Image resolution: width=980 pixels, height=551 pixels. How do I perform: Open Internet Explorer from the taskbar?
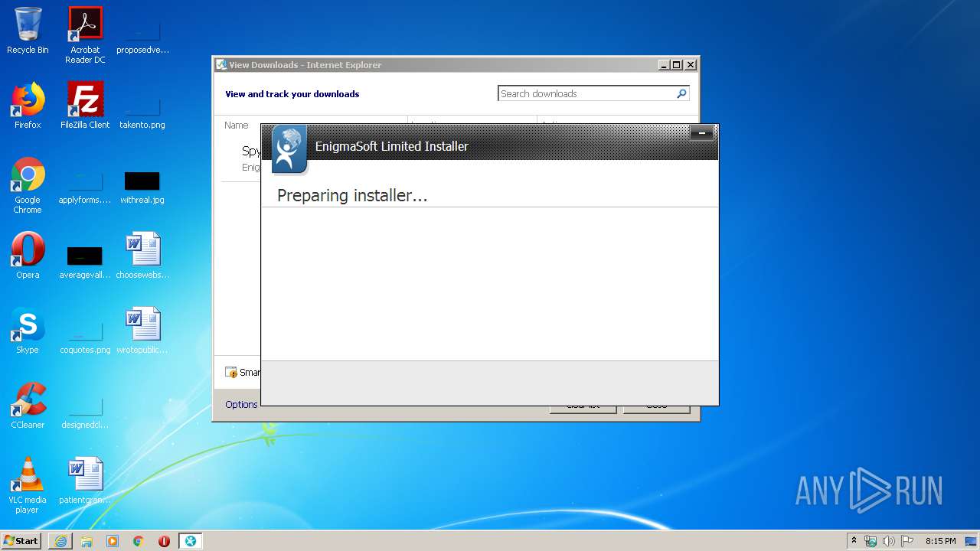tap(60, 541)
